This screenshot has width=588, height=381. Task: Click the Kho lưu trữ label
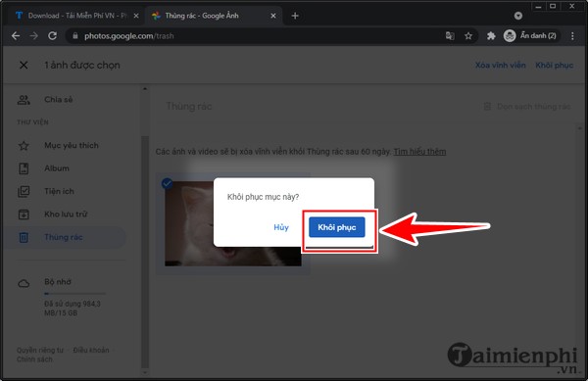pos(66,214)
